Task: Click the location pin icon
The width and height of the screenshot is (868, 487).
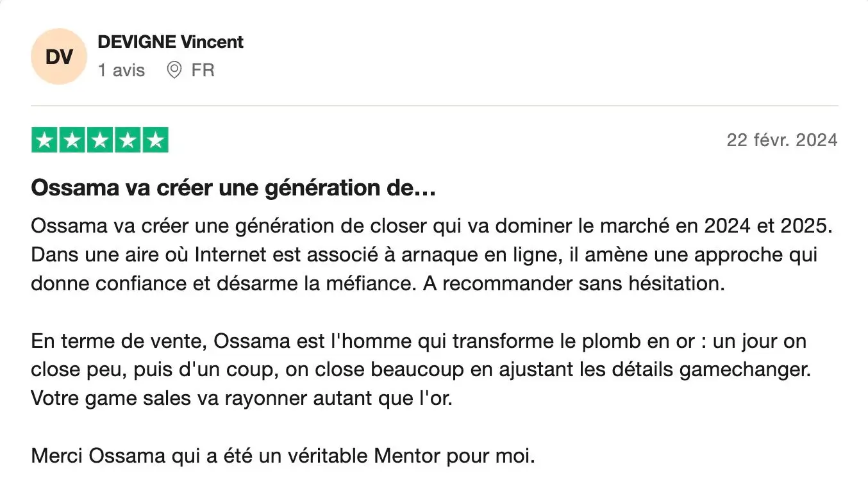Action: [x=174, y=70]
